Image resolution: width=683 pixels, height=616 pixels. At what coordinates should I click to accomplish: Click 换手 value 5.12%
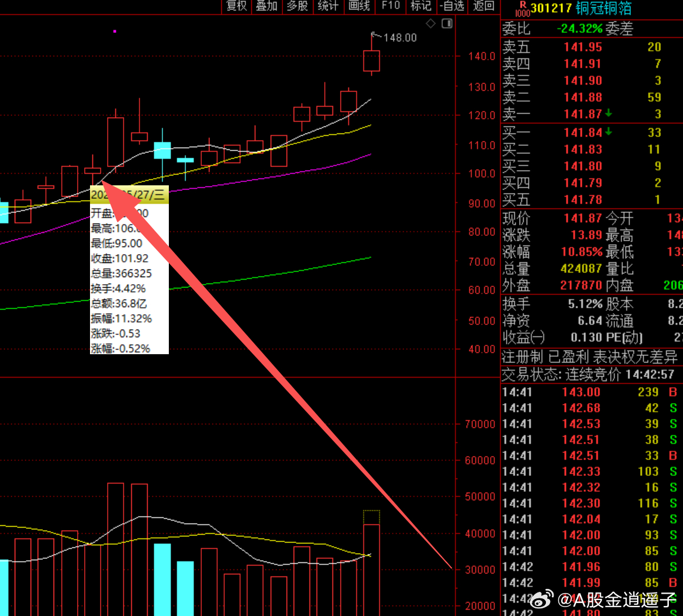[x=585, y=304]
